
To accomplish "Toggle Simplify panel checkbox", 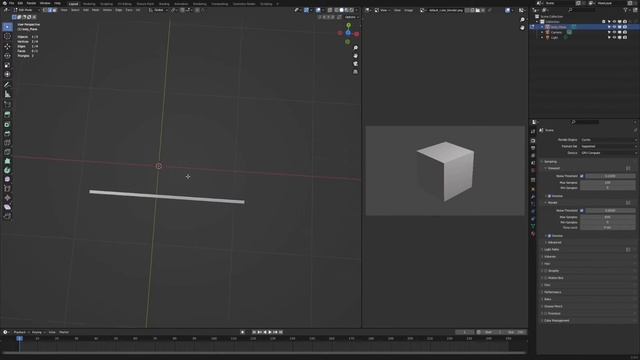I will [546, 271].
